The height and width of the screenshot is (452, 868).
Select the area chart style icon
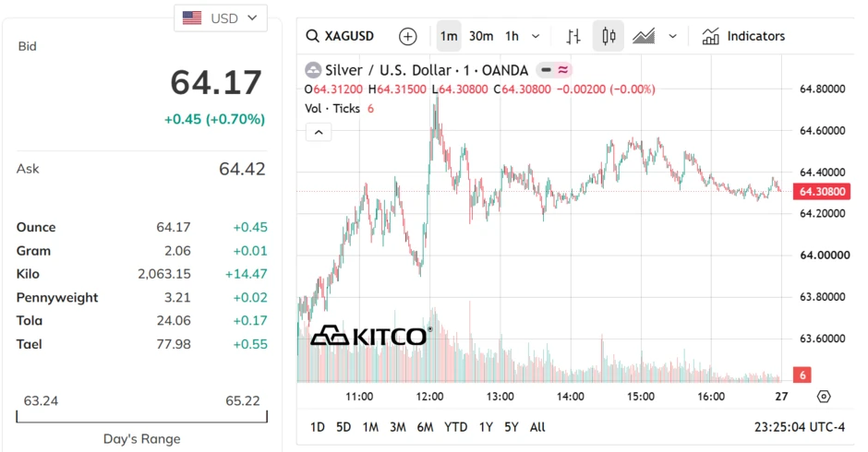click(644, 37)
